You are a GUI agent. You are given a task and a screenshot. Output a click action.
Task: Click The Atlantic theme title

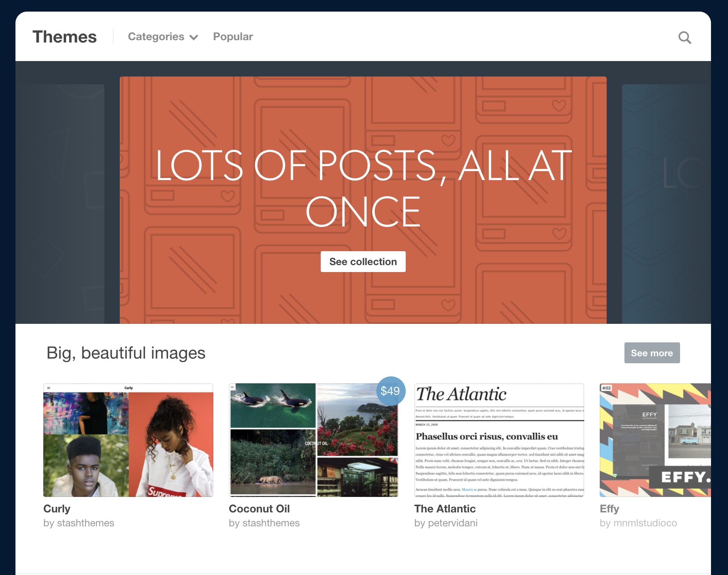click(445, 509)
